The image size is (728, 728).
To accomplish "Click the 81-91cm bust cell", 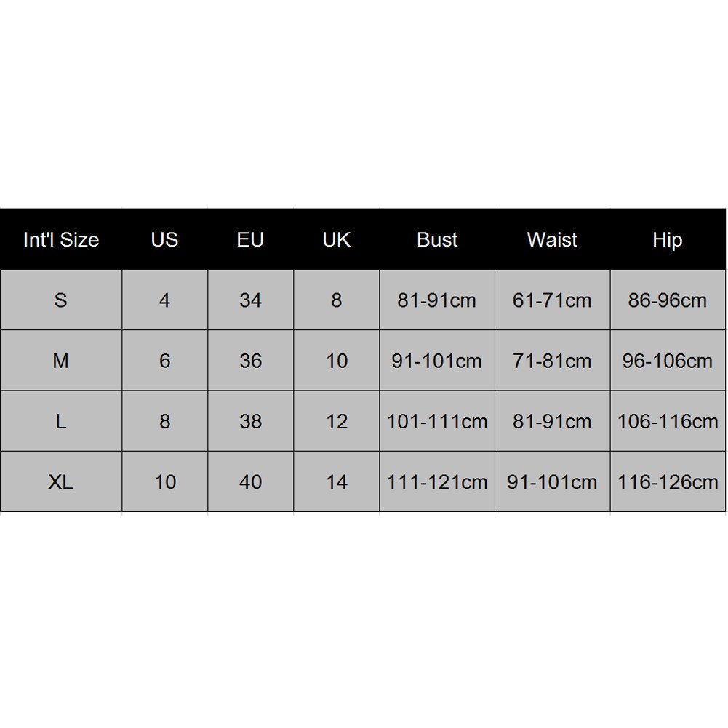I will click(437, 300).
